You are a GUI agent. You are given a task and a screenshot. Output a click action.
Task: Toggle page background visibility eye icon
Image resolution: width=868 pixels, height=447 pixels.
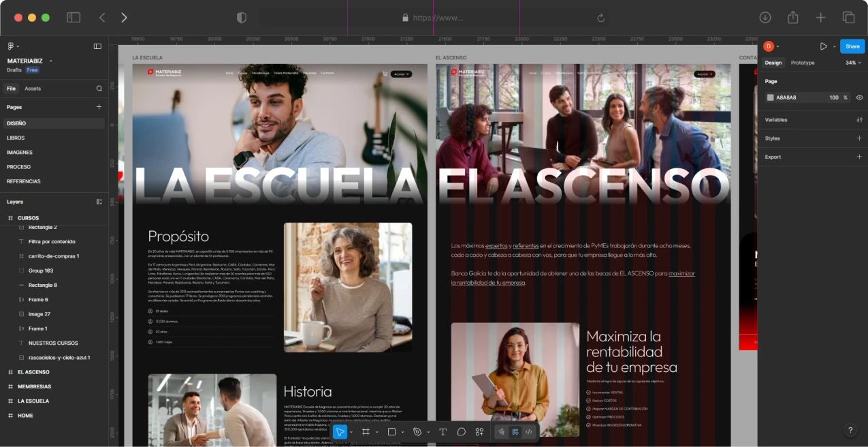[x=859, y=97]
